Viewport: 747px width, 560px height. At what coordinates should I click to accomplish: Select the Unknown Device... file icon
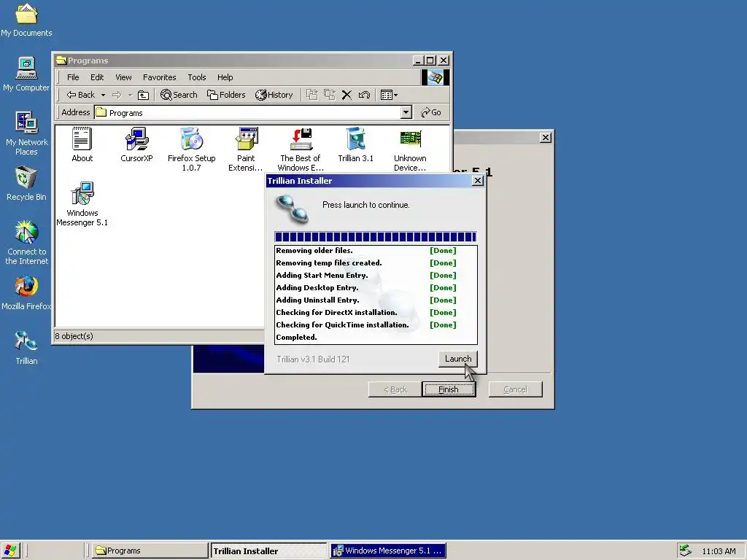pos(410,149)
